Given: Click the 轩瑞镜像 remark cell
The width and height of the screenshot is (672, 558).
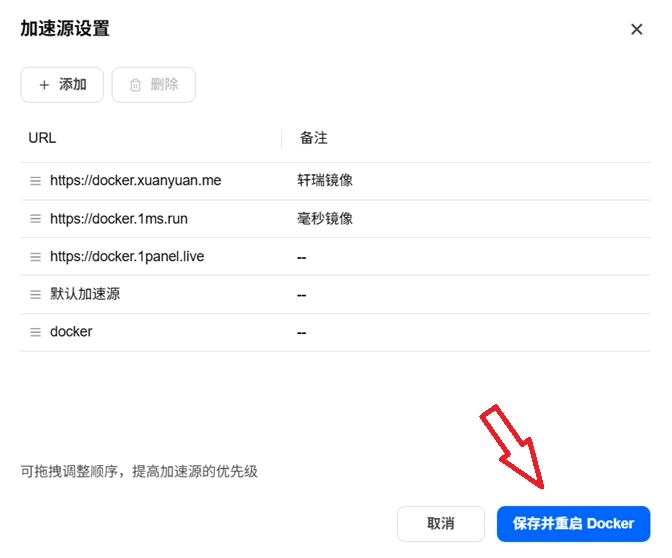Looking at the screenshot, I should tap(325, 180).
